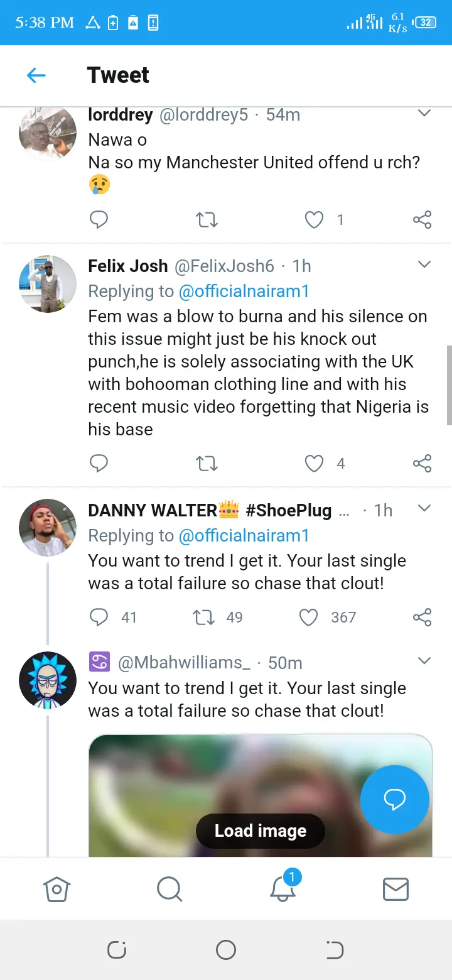Open replies on DANNY WALTER's tweet
452x980 pixels.
pyautogui.click(x=99, y=618)
